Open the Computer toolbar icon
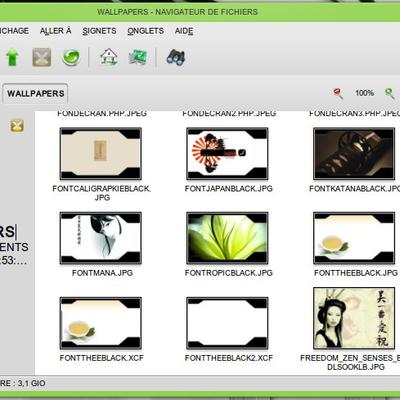The image size is (400, 400). 138,57
